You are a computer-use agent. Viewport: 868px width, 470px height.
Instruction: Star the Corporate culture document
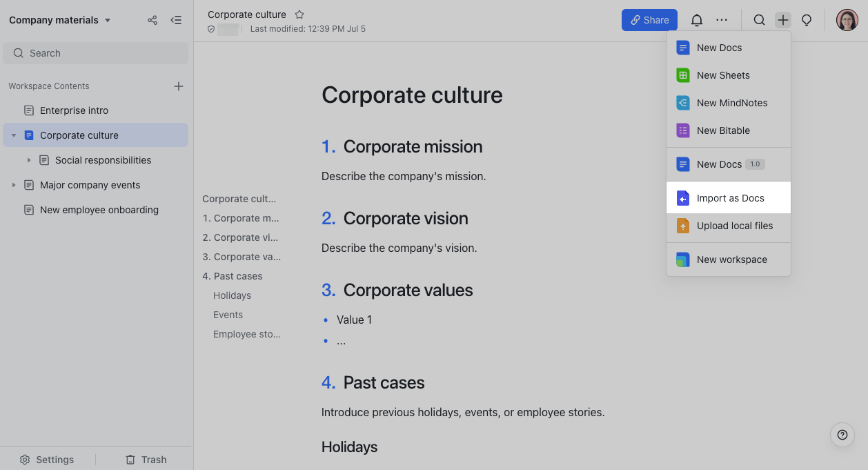pos(299,14)
